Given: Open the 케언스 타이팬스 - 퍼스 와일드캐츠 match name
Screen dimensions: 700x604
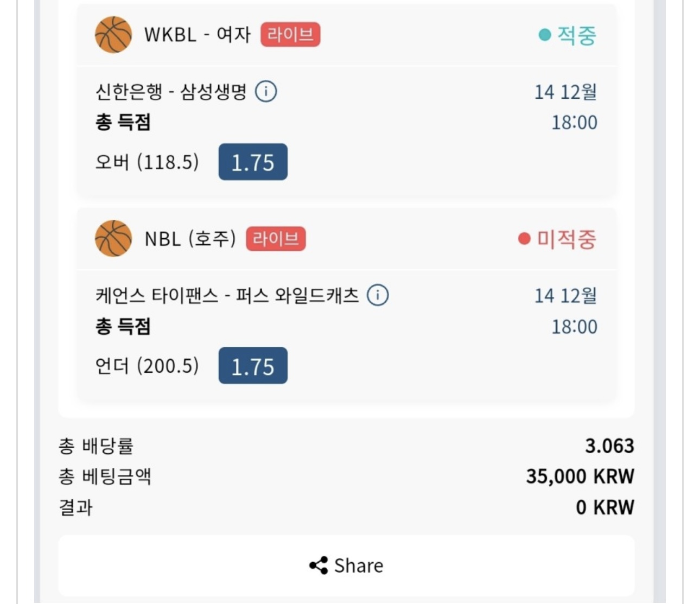Looking at the screenshot, I should pyautogui.click(x=227, y=295).
